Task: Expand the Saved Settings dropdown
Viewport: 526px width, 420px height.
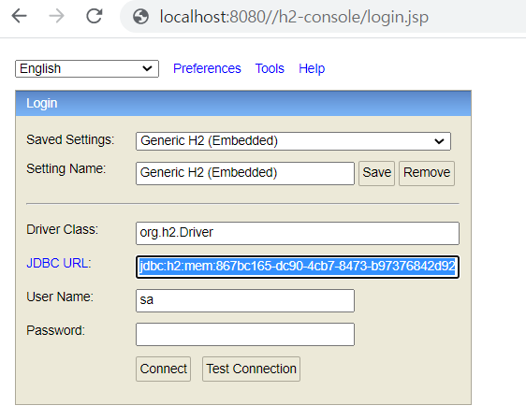Action: tap(293, 141)
